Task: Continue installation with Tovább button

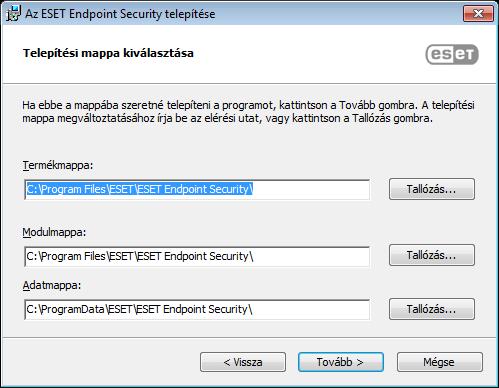Action: tap(341, 362)
